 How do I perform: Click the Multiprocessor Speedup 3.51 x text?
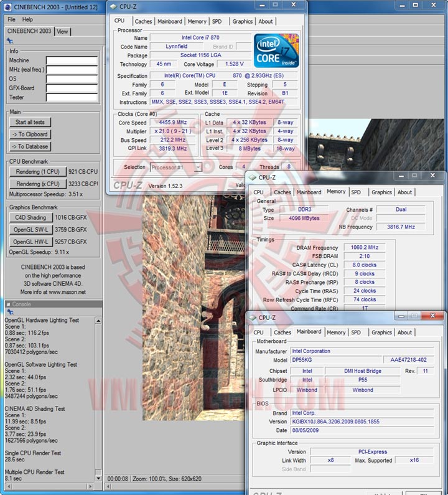46,194
